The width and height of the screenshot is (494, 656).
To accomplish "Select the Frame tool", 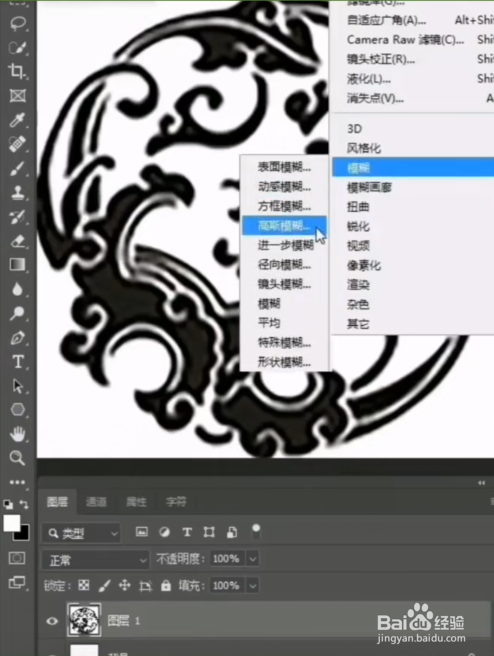I will point(18,96).
